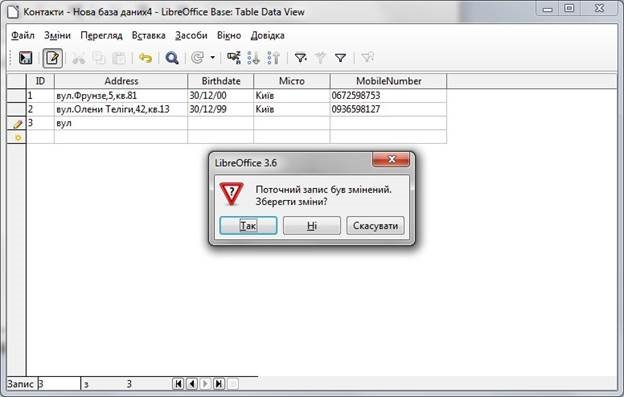
Task: Click the Скасувати button
Action: 375,226
